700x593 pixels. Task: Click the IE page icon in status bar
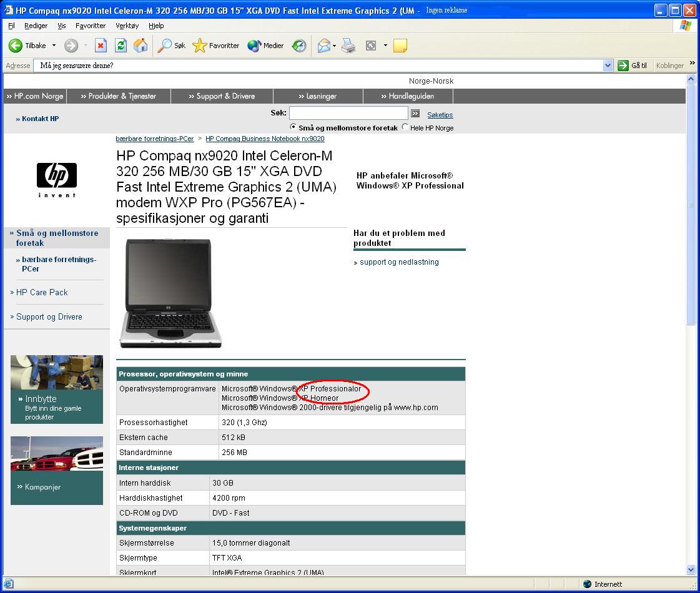tap(9, 584)
